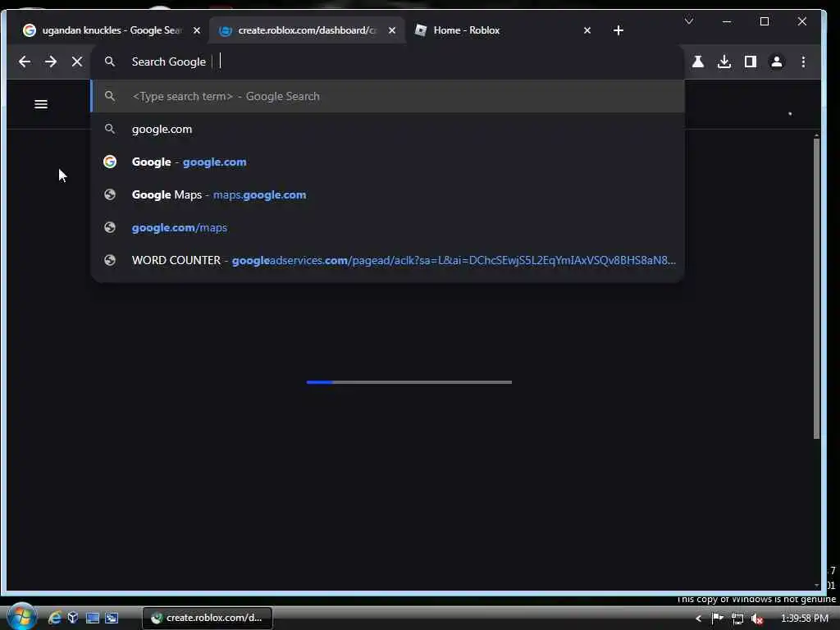Choose the WORD COUNTER googleadservices suggestion
Screen dimensions: 840x630
tap(388, 260)
